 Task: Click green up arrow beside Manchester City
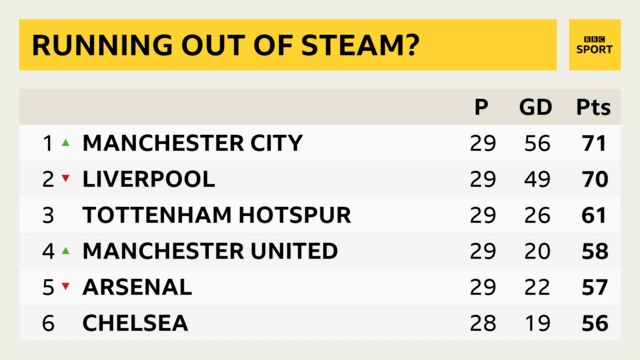[x=65, y=143]
